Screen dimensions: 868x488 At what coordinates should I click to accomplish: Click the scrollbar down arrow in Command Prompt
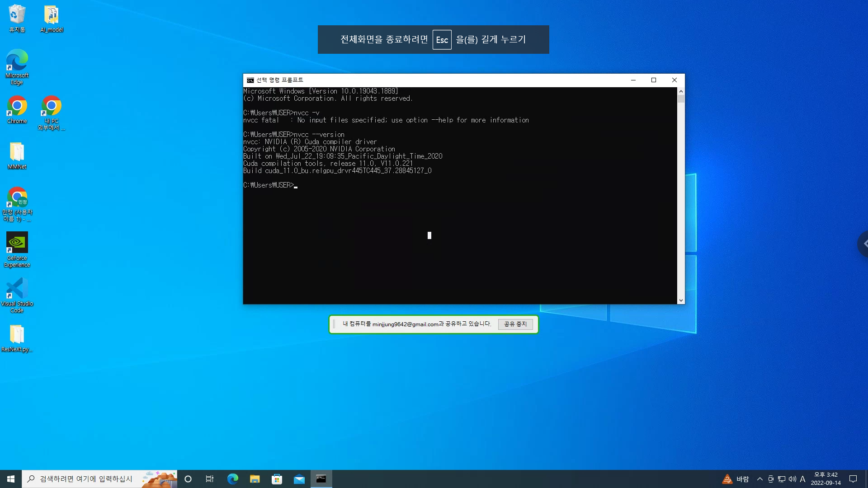681,300
